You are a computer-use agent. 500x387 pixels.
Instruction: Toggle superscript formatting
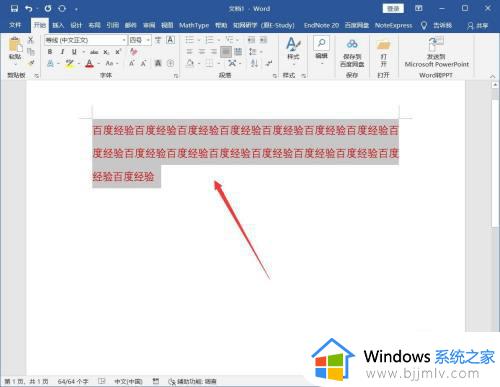click(x=118, y=52)
